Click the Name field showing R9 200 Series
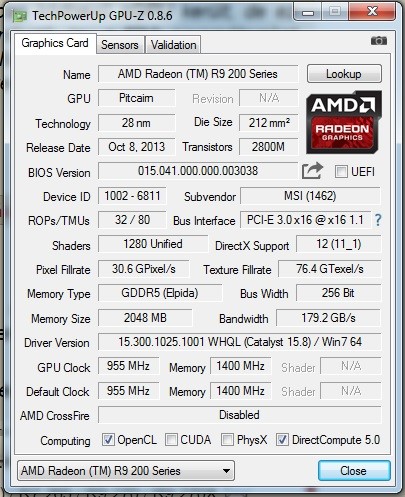The height and width of the screenshot is (497, 405). coord(198,74)
